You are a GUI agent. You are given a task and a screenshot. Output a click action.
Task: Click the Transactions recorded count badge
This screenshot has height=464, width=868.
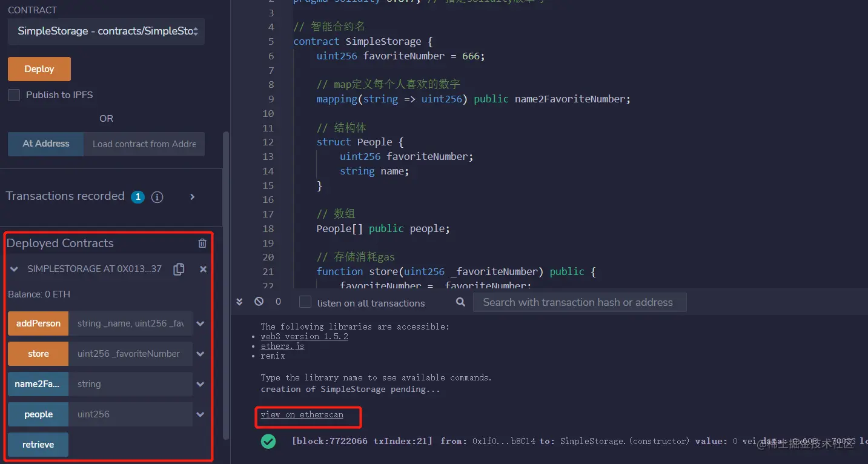138,197
